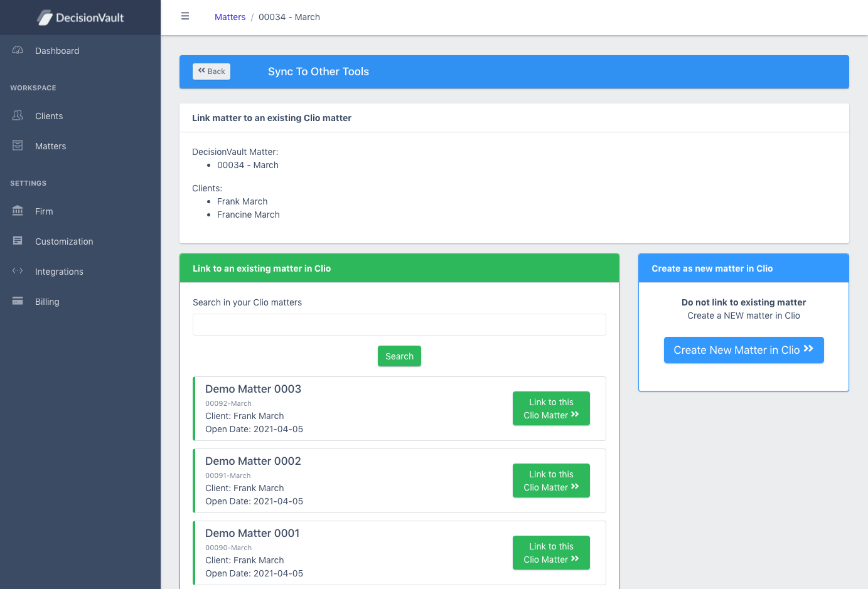868x589 pixels.
Task: Select the Demo Matter 0002 title
Action: pos(253,461)
